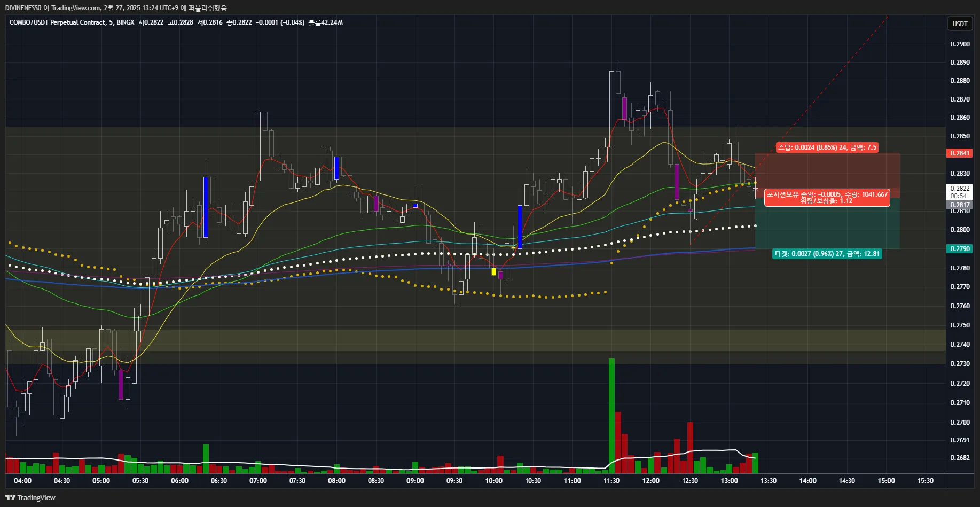Click the 06:00 time axis label

[x=179, y=481]
